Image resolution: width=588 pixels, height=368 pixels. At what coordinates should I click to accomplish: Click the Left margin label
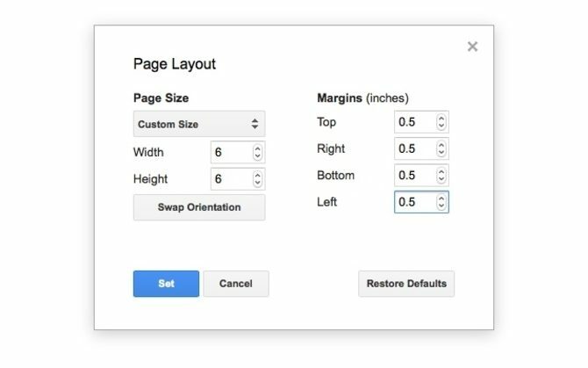[327, 202]
